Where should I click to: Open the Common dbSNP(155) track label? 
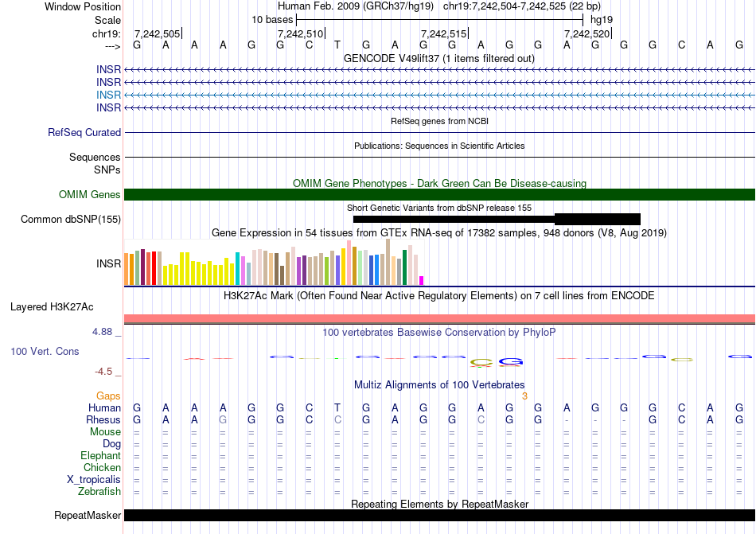[x=71, y=220]
